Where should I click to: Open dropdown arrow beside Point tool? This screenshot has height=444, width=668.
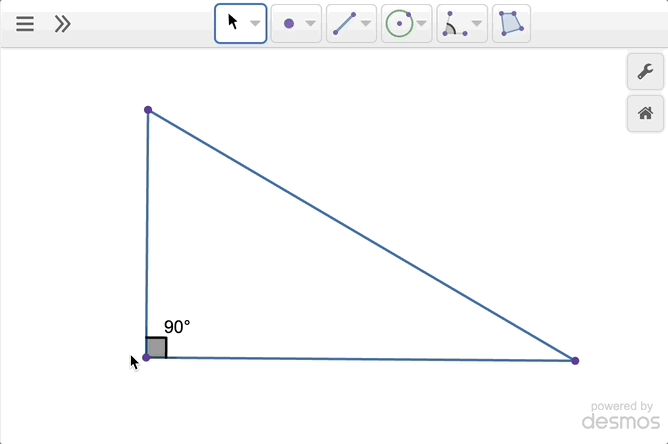coord(310,24)
